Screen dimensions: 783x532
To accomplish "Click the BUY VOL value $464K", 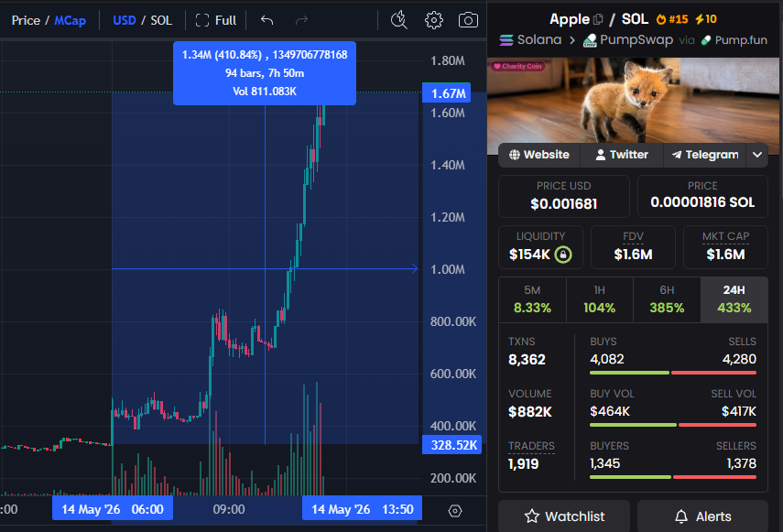I will (x=610, y=411).
